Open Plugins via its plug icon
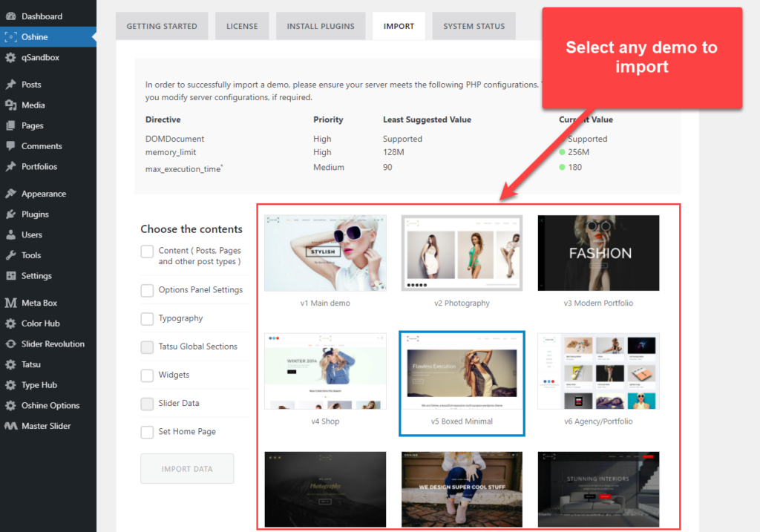760x532 pixels. point(10,214)
